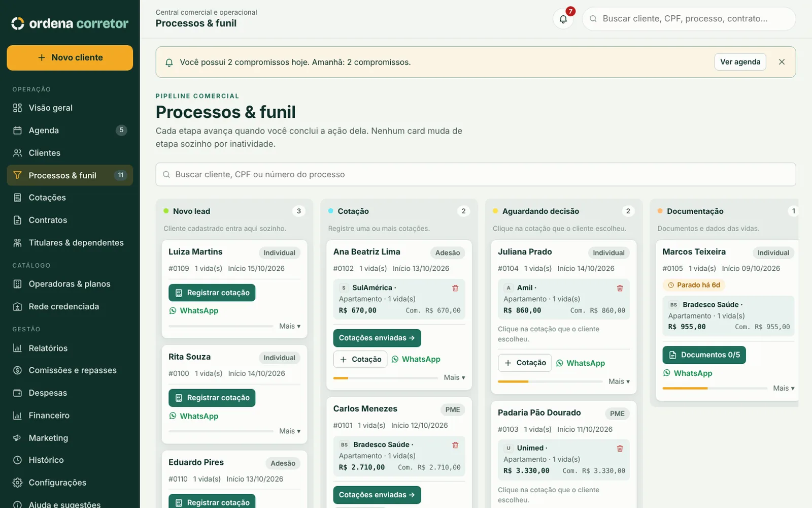Open WhatsApp for Ana Beatriz Lima
The width and height of the screenshot is (812, 508).
click(416, 359)
